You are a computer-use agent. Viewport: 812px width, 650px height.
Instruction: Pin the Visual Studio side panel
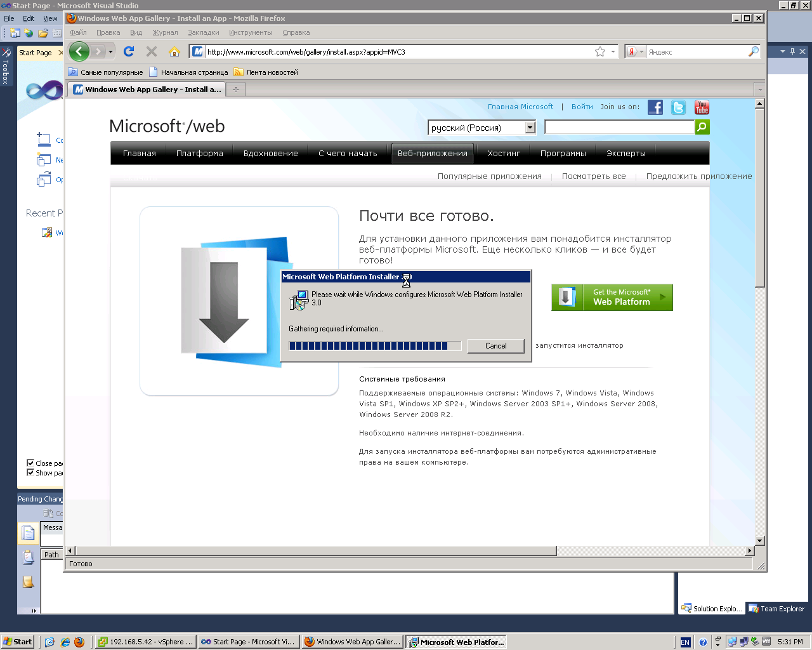pyautogui.click(x=792, y=51)
